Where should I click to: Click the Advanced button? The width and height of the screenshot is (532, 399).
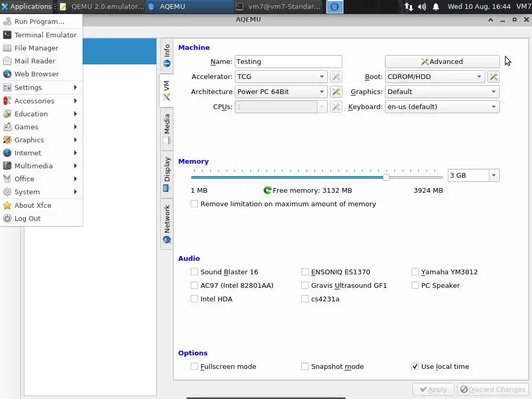[442, 61]
